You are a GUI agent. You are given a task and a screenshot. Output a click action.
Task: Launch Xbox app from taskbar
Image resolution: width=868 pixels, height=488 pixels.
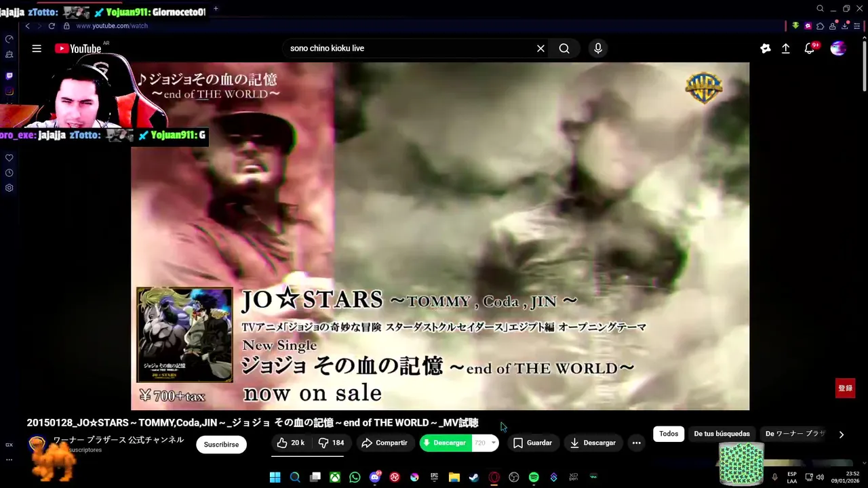(x=335, y=477)
